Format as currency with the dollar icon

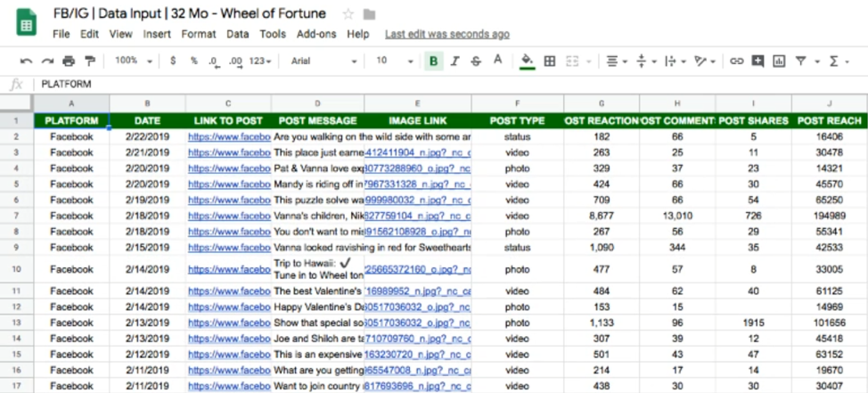pos(173,61)
